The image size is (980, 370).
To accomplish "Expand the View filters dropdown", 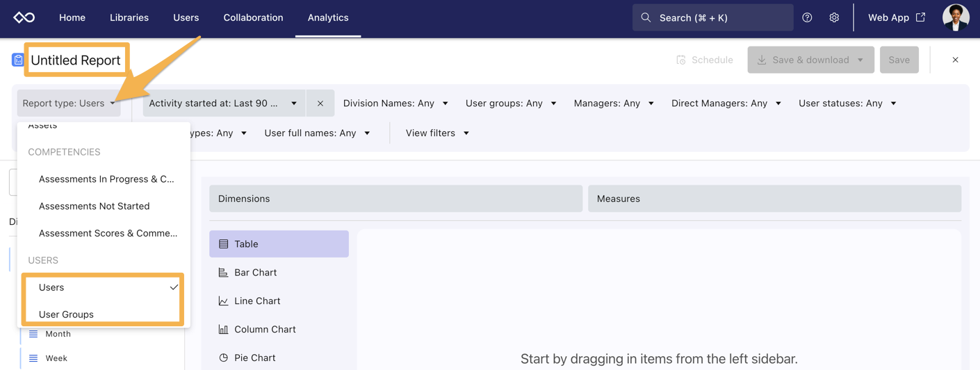I will [437, 133].
